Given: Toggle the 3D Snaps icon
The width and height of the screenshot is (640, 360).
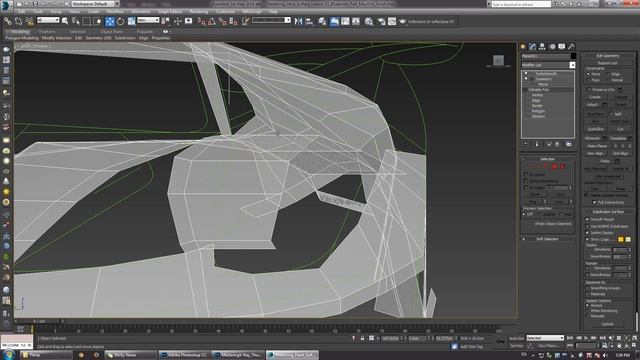Looking at the screenshot, I should 201,21.
